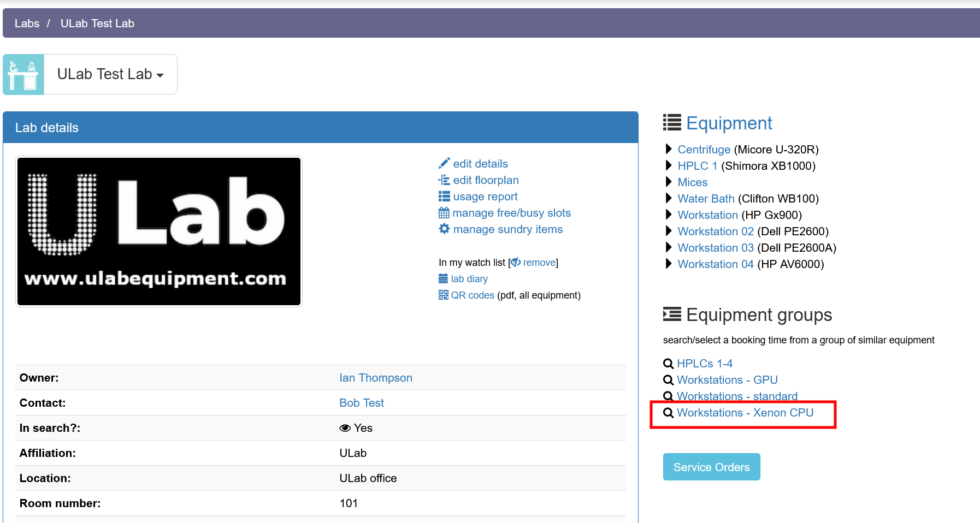Click the Equipment list header icon

pyautogui.click(x=671, y=122)
